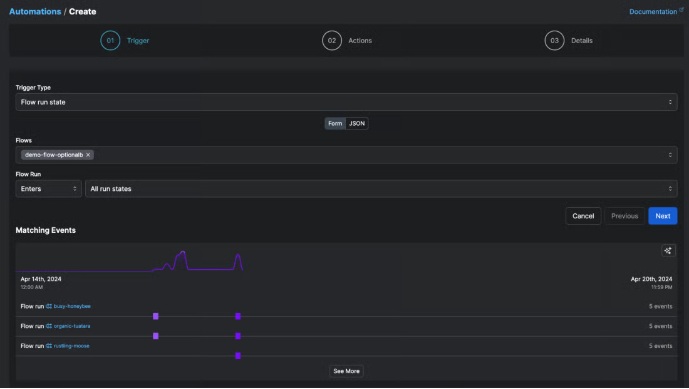Click the 5 events count for busy-honeybee

coord(660,306)
